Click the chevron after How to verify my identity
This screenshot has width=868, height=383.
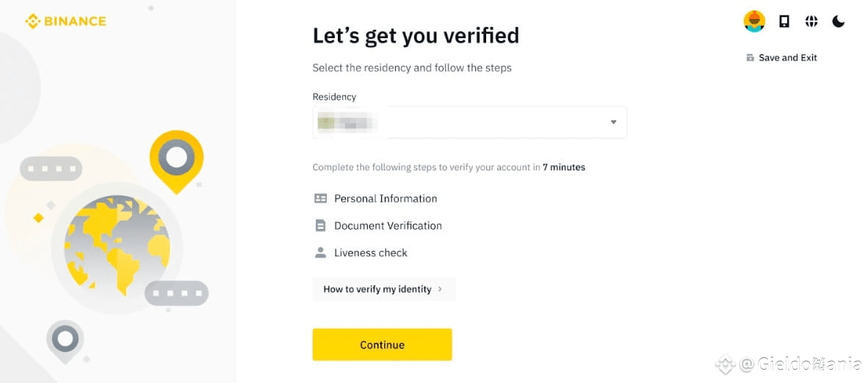440,289
